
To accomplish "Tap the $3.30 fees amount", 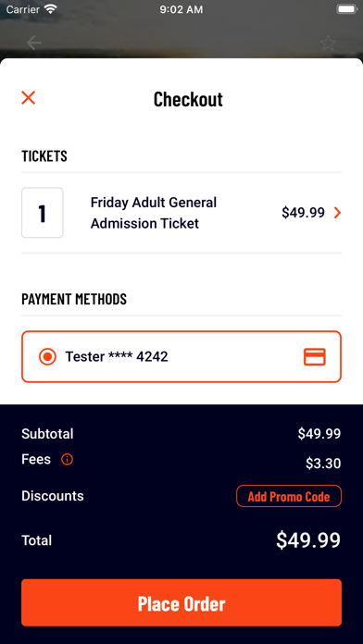I will [x=323, y=464].
